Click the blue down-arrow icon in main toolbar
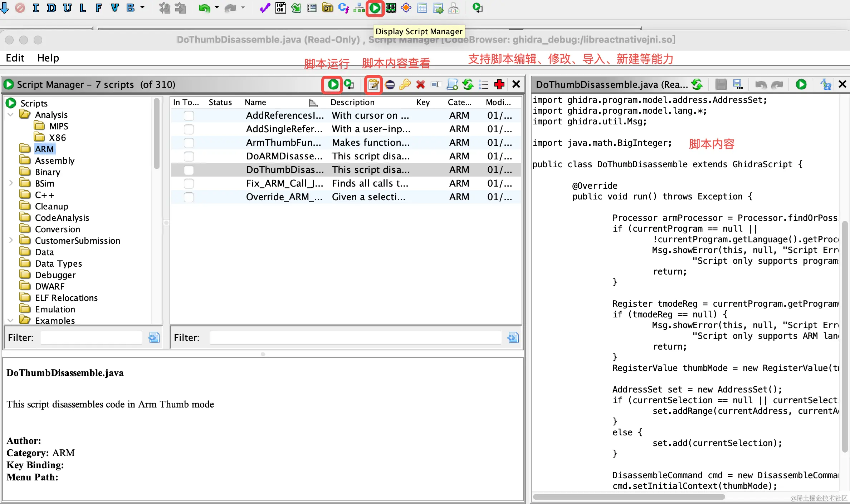Screen dimensions: 850x504 click(5, 8)
